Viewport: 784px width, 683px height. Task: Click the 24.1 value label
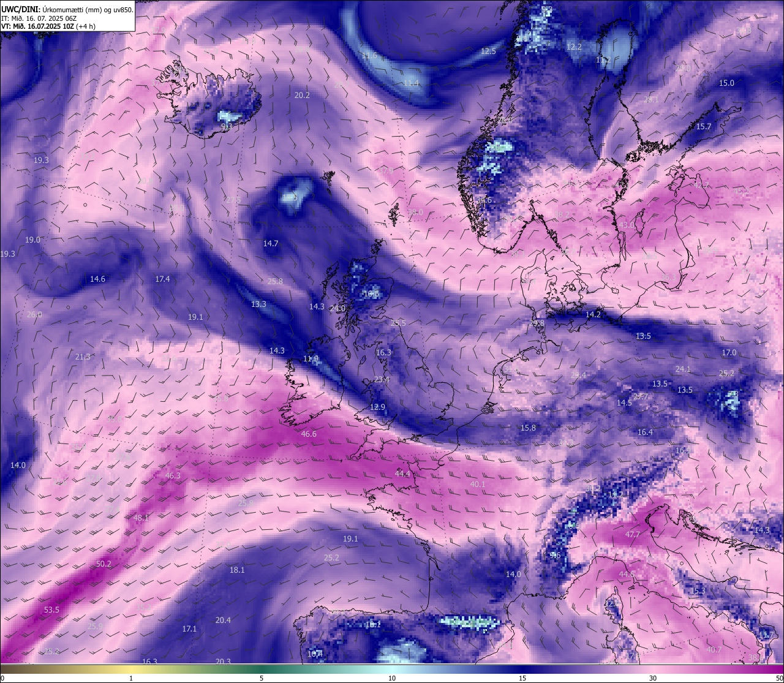tap(682, 369)
